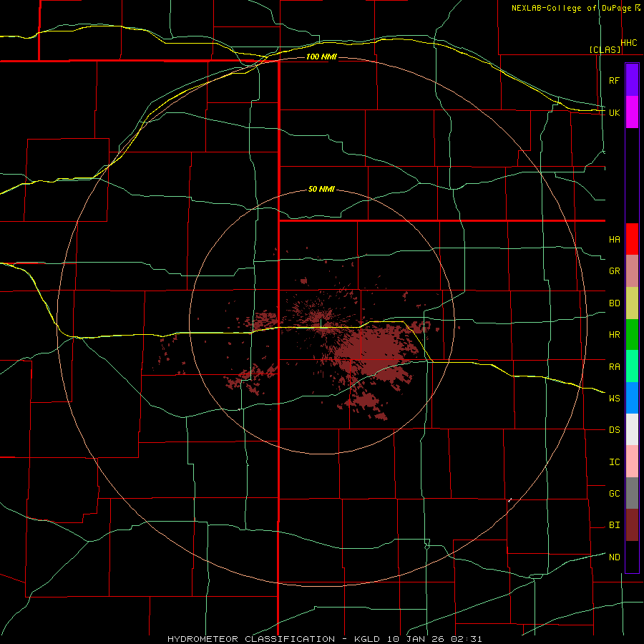Click the GR salmon legend swatch
Image resolution: width=644 pixels, height=644 pixels.
[x=632, y=271]
